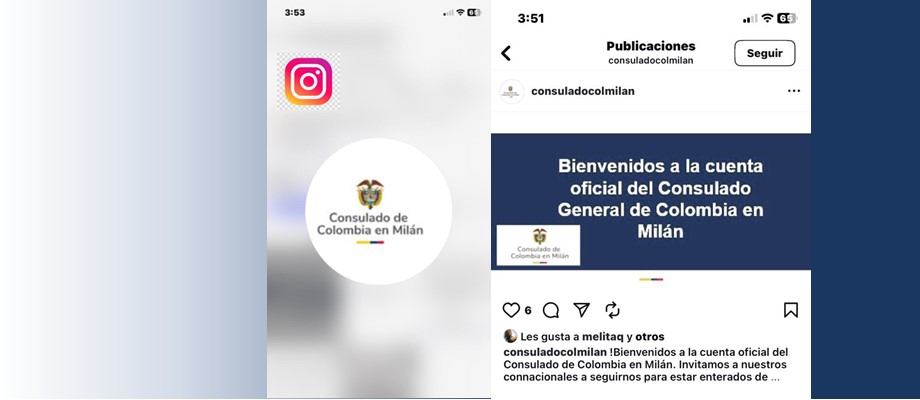The width and height of the screenshot is (920, 400).
Task: Tap the Bienvenidos post image
Action: point(651,202)
